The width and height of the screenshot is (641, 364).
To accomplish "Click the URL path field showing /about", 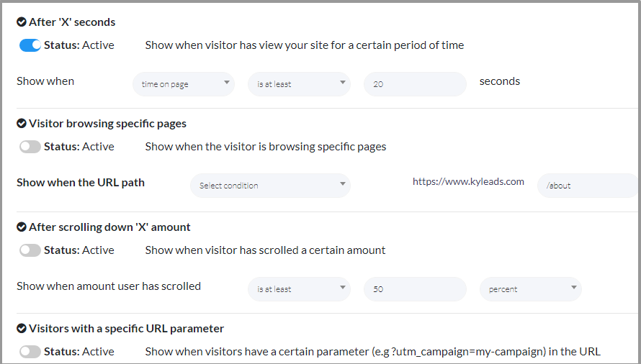I will tap(587, 186).
